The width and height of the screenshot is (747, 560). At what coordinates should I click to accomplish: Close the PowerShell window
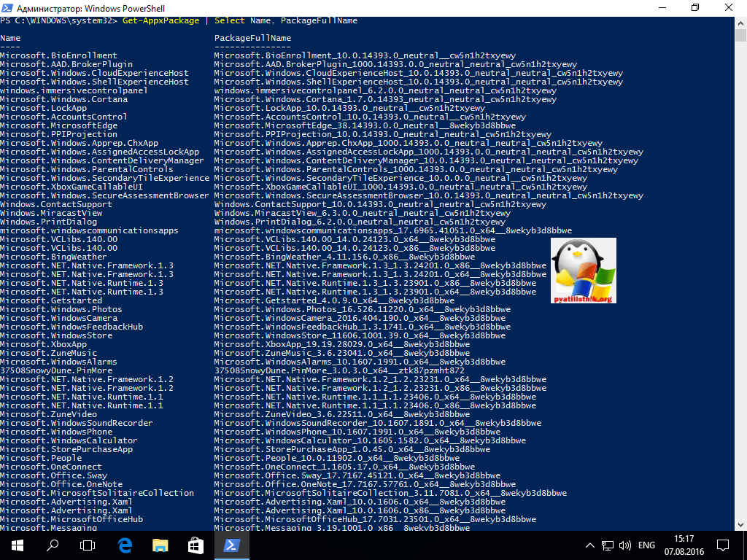coord(729,7)
